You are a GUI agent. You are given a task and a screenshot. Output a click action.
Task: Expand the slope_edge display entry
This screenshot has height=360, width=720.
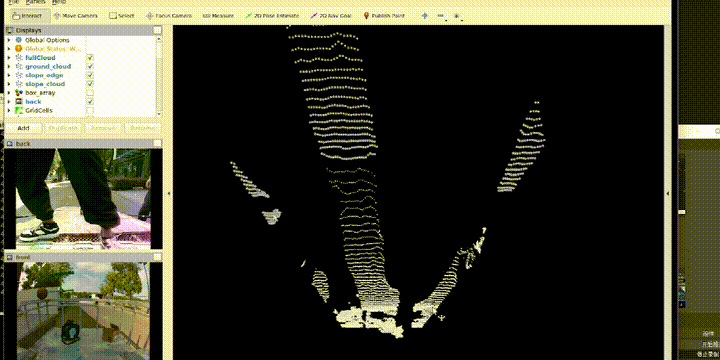9,75
